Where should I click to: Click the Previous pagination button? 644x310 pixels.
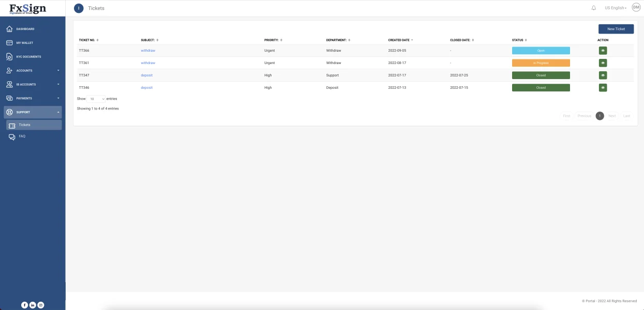pyautogui.click(x=584, y=116)
